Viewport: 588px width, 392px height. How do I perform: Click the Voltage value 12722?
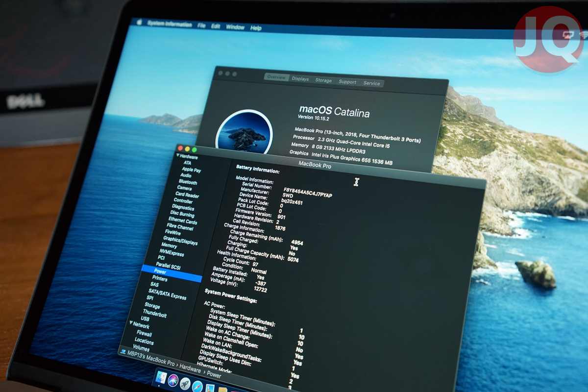260,289
